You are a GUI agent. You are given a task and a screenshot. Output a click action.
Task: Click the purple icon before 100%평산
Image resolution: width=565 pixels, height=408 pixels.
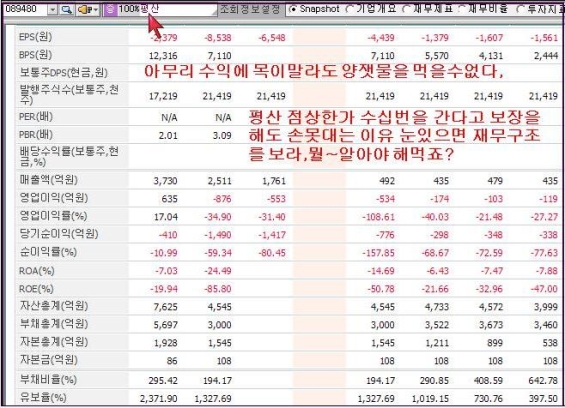click(x=110, y=10)
